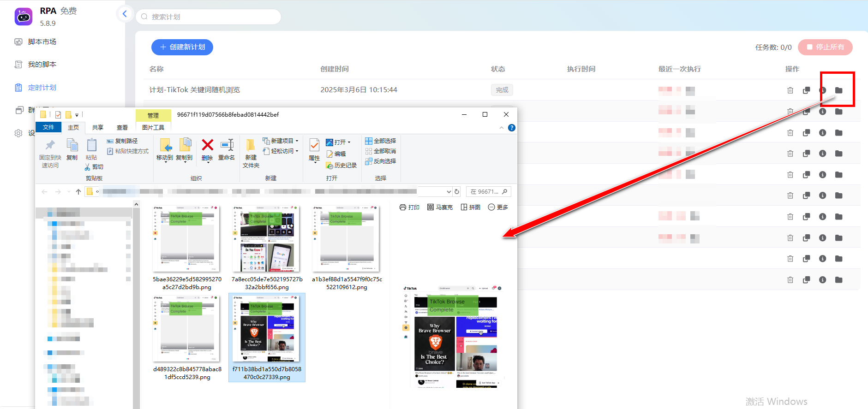Switch to the 共享 tab in Explorer
This screenshot has width=868, height=409.
tap(98, 128)
